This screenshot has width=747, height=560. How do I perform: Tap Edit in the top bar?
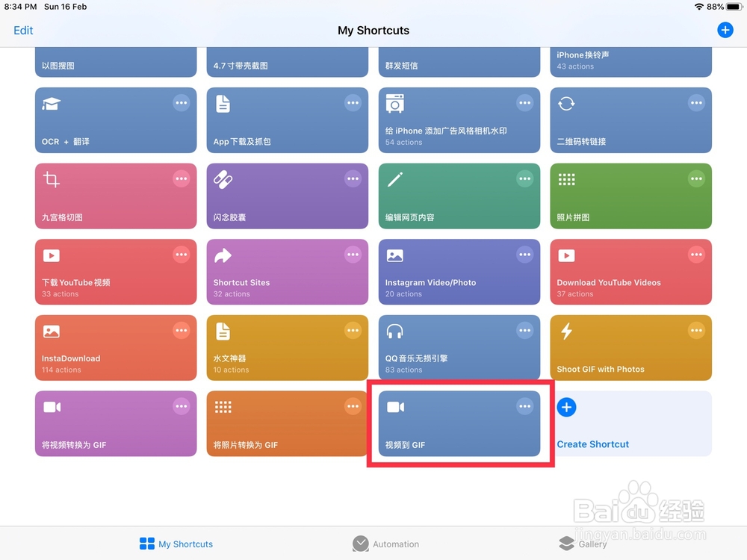tap(23, 31)
